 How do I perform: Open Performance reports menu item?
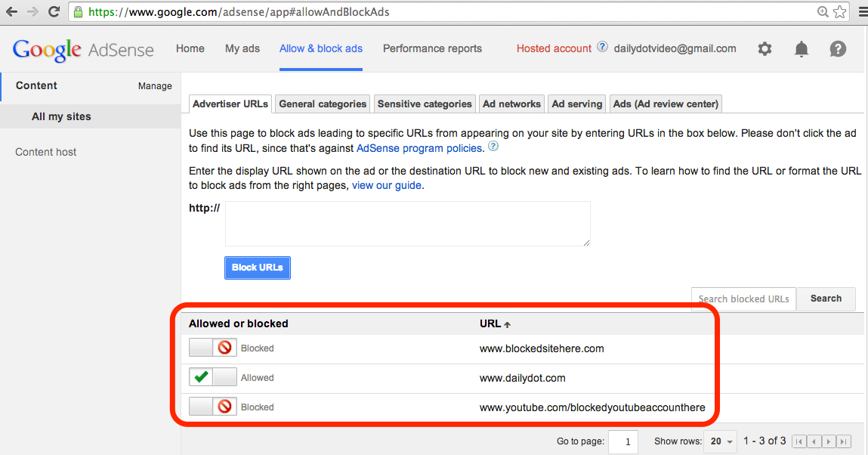point(432,48)
